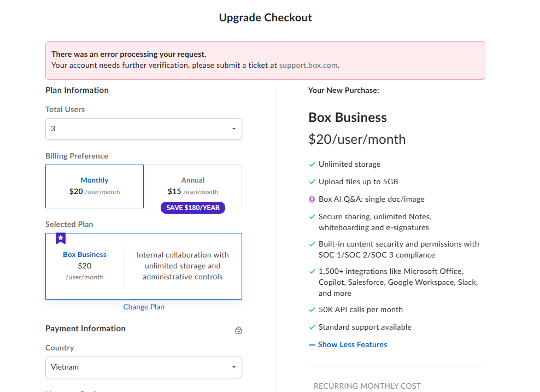Click the checkmark beside 1,500+ integrations
This screenshot has width=540, height=392.
(312, 271)
